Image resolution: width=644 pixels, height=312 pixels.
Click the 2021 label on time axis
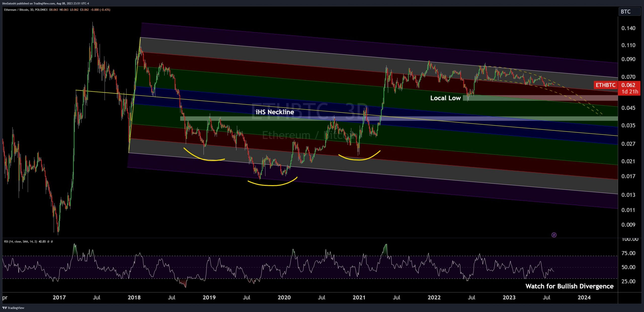pos(359,297)
